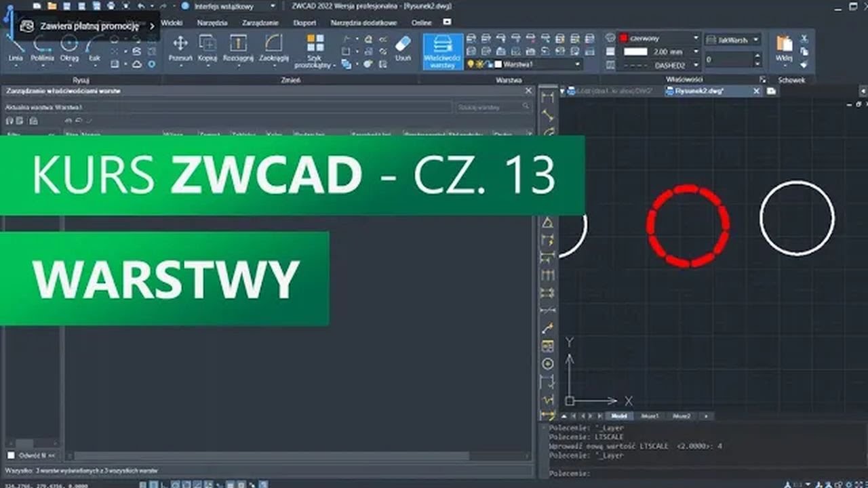Expand Właściwości panel dialog launcher
The width and height of the screenshot is (868, 488).
(x=762, y=79)
